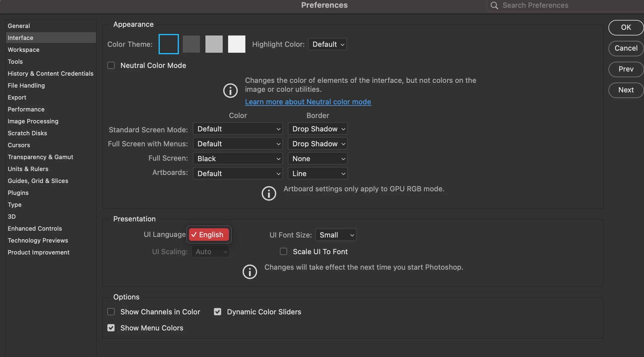Open the UI Font Size dropdown
This screenshot has height=357, width=644.
tap(336, 235)
